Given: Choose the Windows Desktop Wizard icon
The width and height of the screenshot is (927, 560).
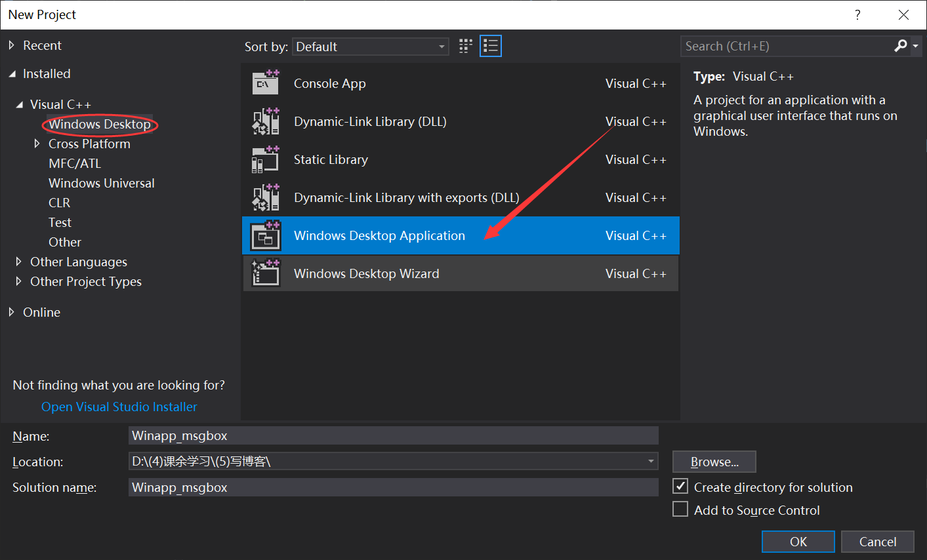Looking at the screenshot, I should [266, 273].
